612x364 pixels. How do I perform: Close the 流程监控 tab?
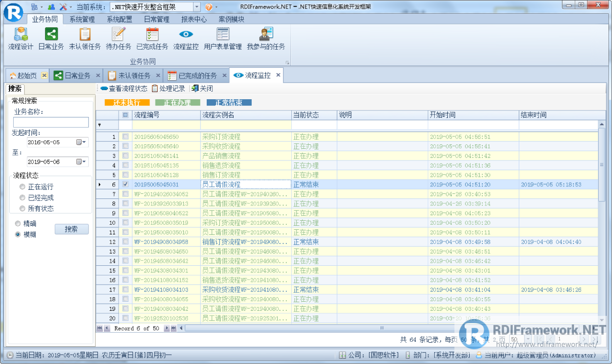click(278, 75)
